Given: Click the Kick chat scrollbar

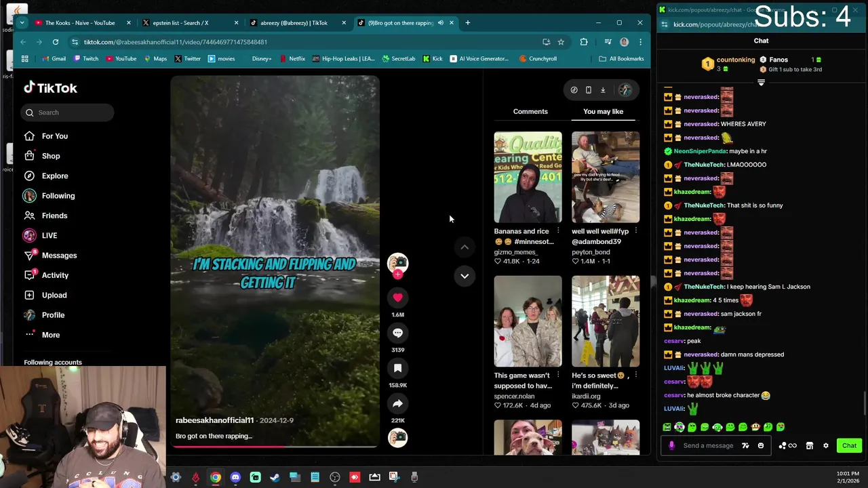Looking at the screenshot, I should pyautogui.click(x=865, y=404).
